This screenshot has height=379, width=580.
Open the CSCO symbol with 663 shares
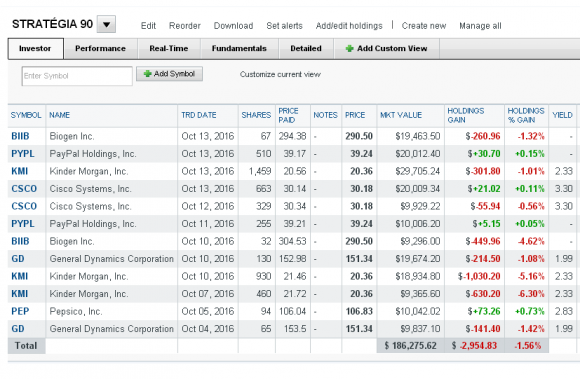(x=24, y=189)
